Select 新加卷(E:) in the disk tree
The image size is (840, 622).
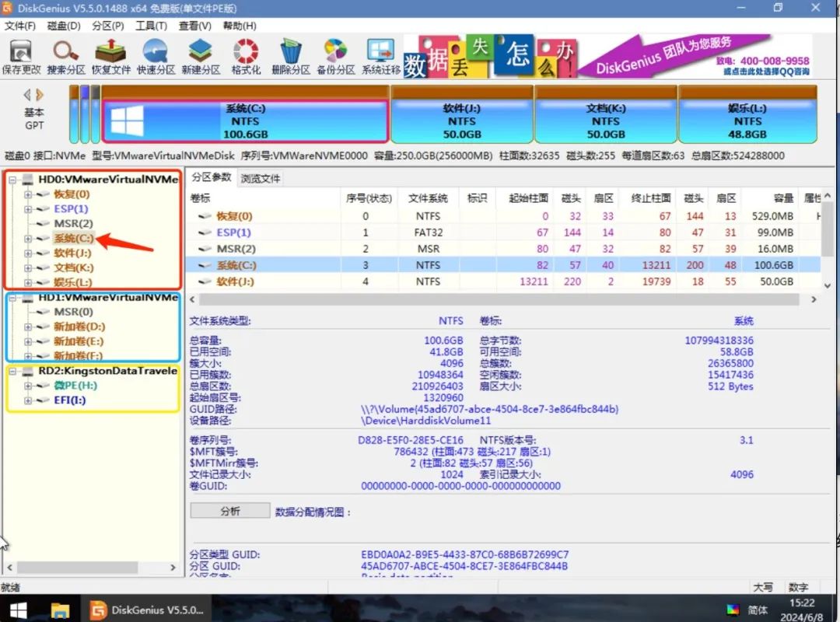point(79,341)
